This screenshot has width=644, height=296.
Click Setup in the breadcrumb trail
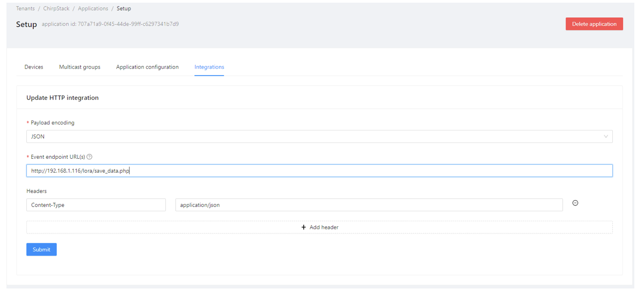123,9
